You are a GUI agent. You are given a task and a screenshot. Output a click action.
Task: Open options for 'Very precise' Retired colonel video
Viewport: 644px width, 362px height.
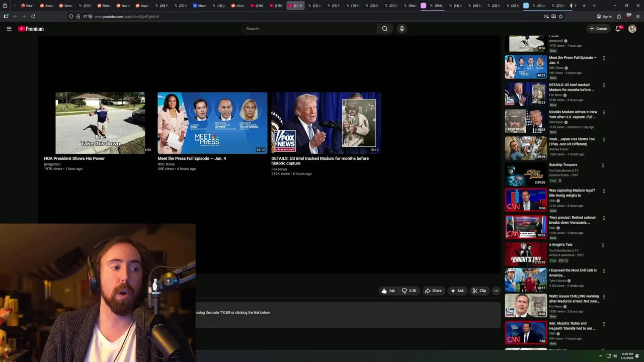(604, 218)
